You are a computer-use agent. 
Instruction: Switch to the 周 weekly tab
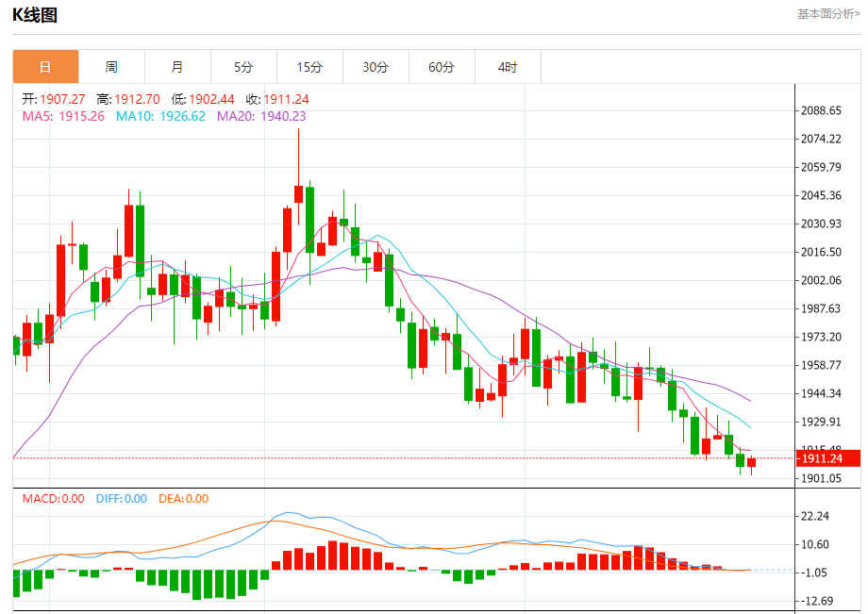tap(112, 67)
